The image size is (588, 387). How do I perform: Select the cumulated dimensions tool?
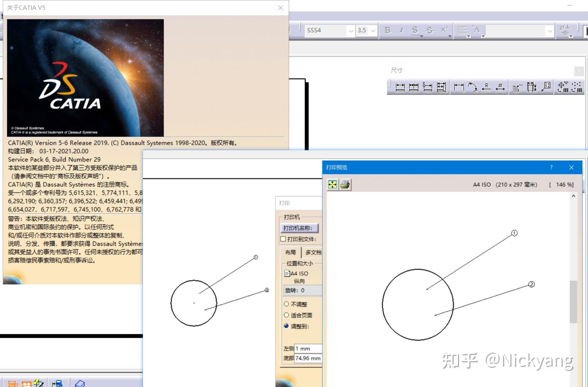click(427, 87)
